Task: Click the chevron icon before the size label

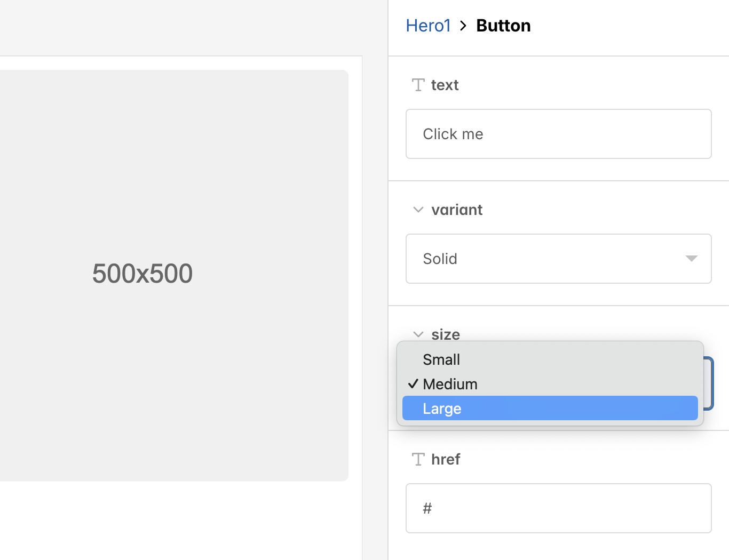Action: click(x=418, y=334)
